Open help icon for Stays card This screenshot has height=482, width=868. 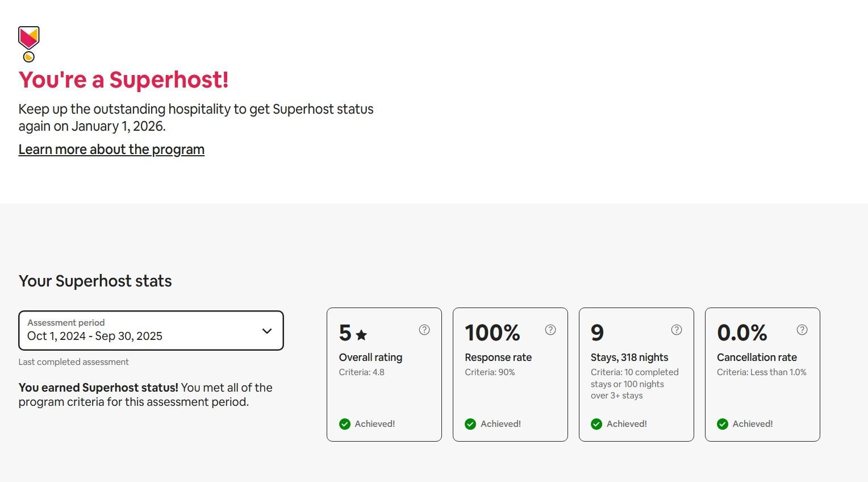[677, 330]
